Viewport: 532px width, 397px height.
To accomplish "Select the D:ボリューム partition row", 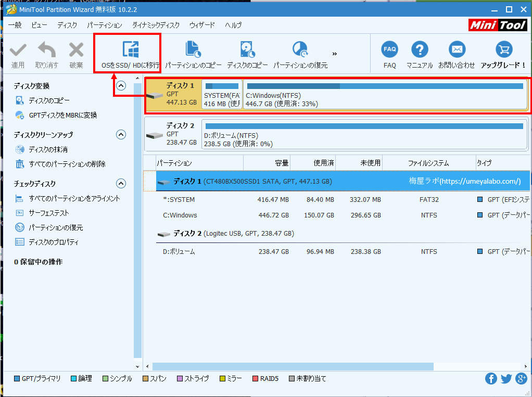I will 343,252.
